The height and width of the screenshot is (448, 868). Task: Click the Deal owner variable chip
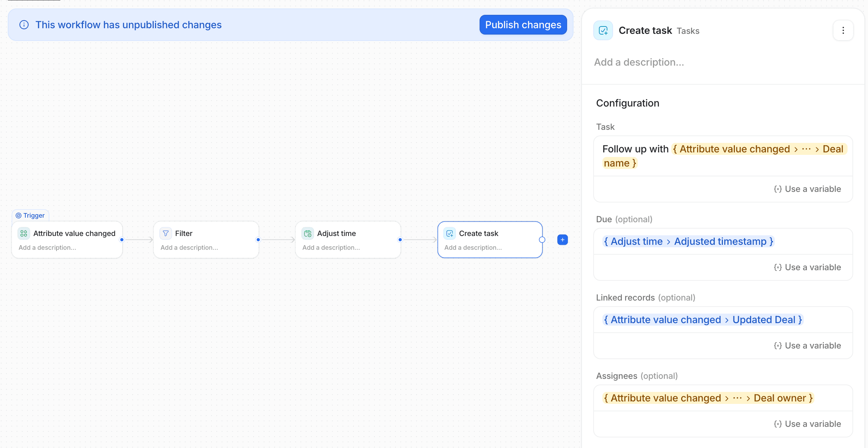tap(708, 398)
